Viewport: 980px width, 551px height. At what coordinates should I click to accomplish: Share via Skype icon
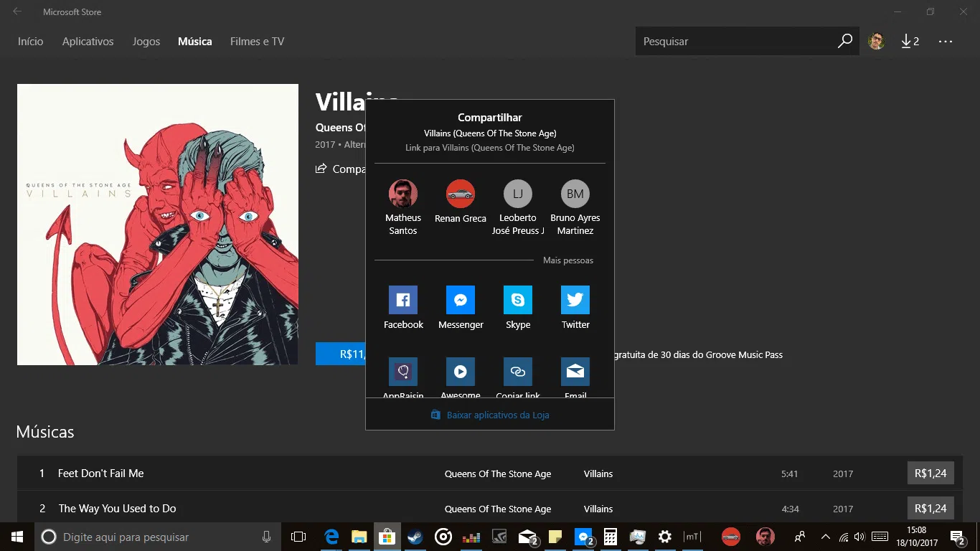[x=518, y=300]
